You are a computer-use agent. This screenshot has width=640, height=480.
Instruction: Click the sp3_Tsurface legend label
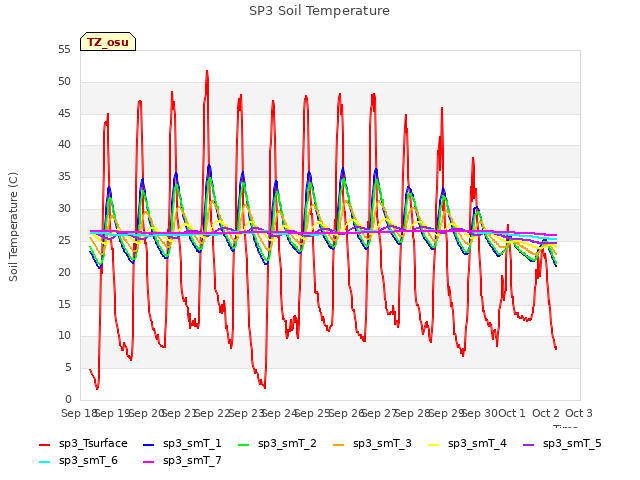(x=93, y=443)
